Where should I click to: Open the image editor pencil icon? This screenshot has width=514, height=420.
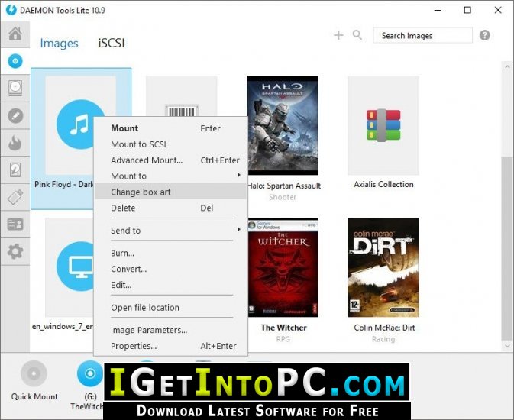(15, 116)
